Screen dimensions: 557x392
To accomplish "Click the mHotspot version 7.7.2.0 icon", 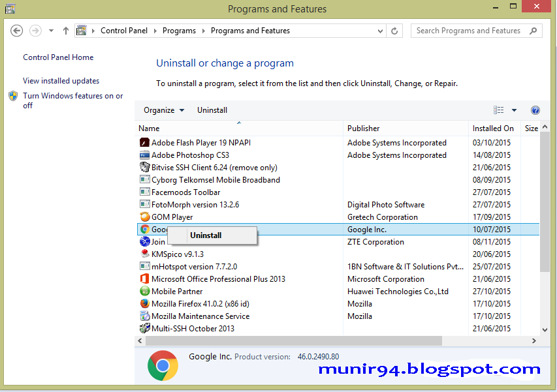I will coord(144,266).
